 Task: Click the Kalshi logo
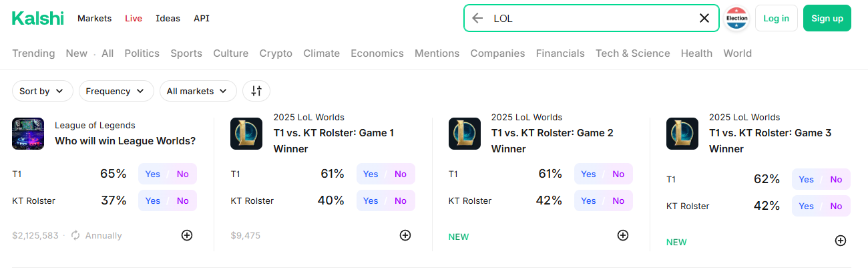pyautogui.click(x=37, y=18)
